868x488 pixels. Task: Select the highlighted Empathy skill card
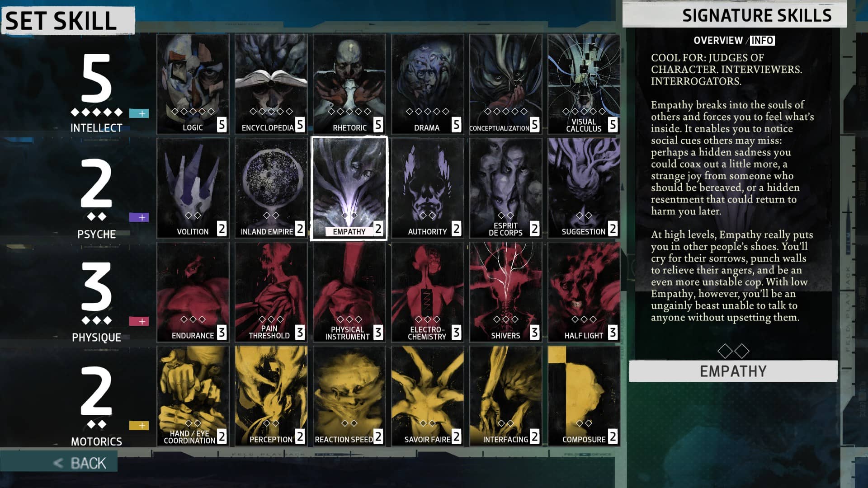[x=349, y=188]
